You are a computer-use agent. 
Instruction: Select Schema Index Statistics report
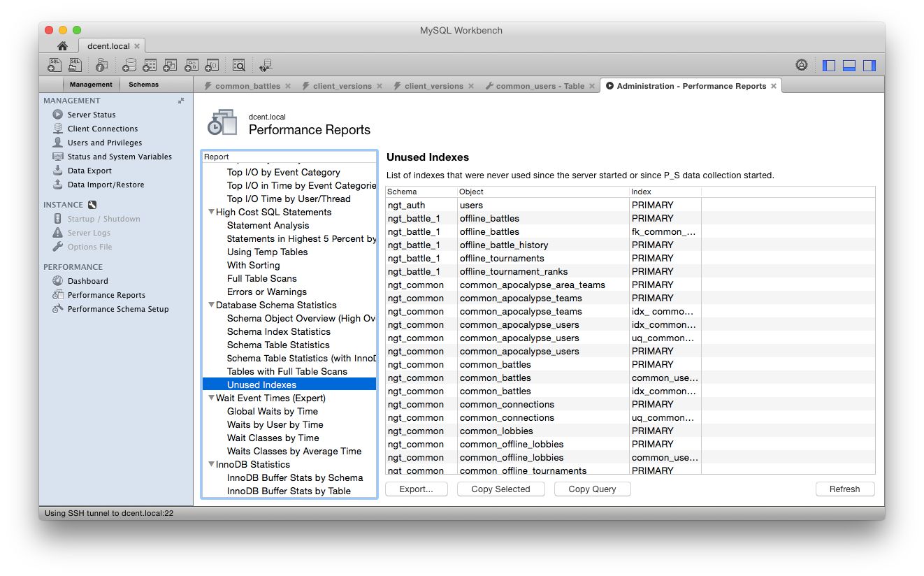coord(278,331)
